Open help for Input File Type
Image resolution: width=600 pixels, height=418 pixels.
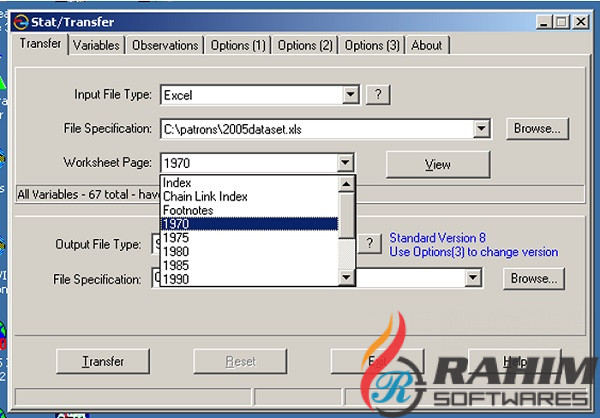[x=378, y=94]
